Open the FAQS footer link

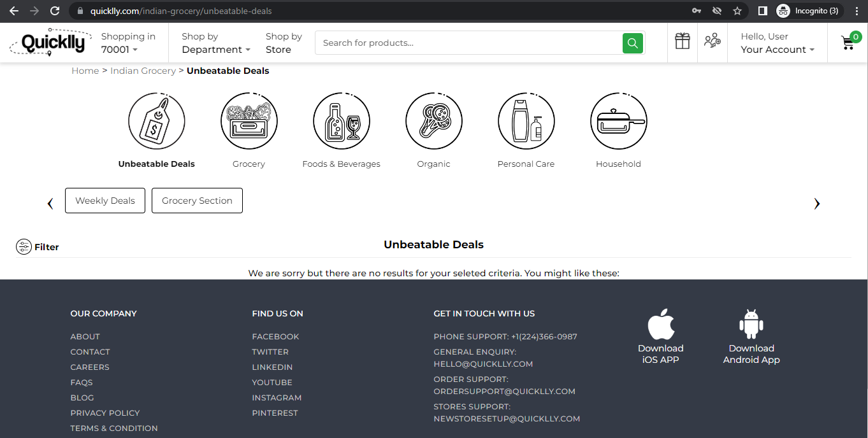[82, 383]
